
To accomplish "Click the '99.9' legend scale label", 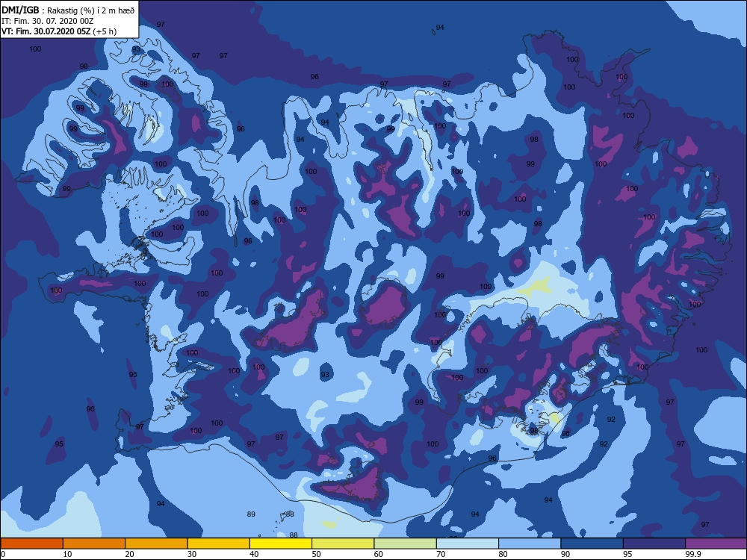I will point(693,554).
